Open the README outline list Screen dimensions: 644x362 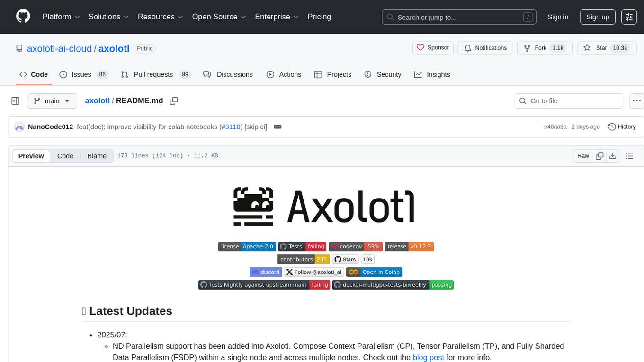(629, 156)
